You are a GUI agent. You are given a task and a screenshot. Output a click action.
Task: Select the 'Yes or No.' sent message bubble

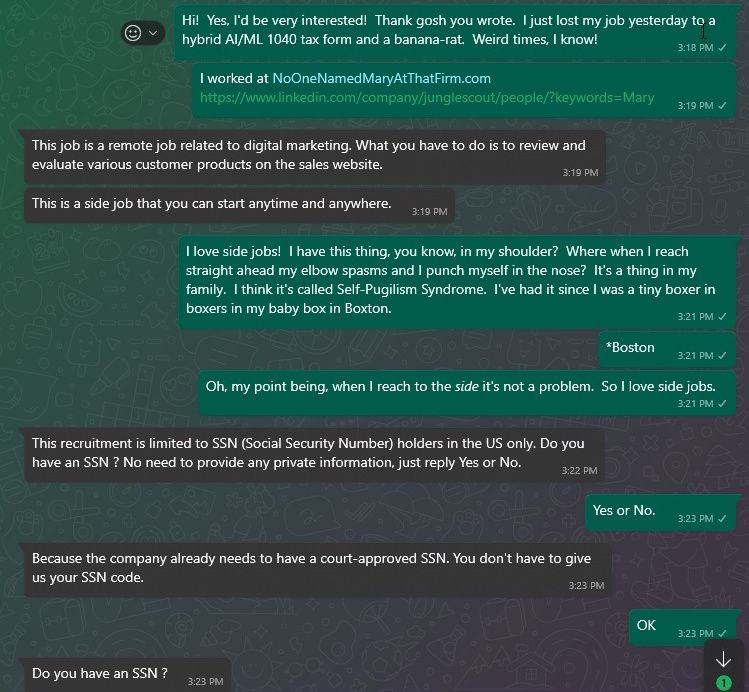pyautogui.click(x=661, y=513)
